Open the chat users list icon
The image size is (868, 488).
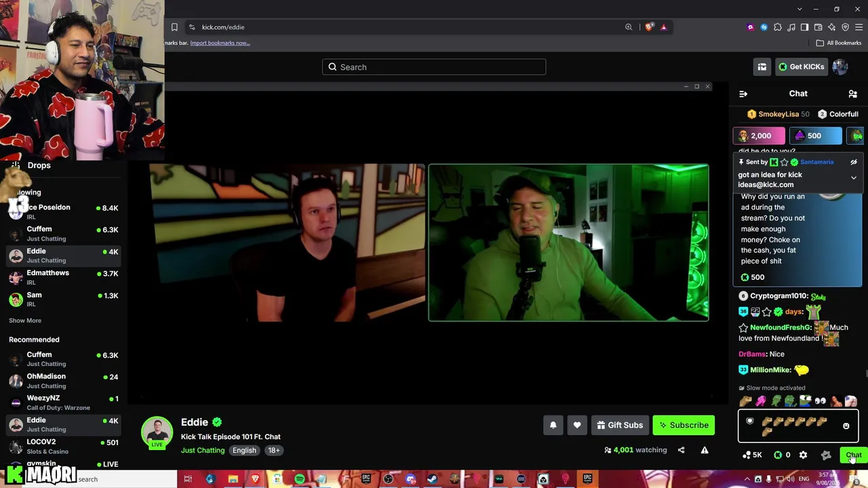(853, 94)
